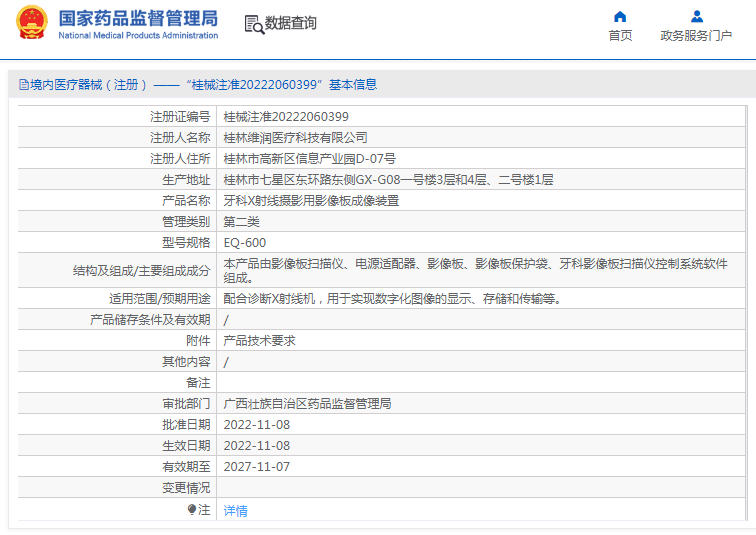The height and width of the screenshot is (535, 756).
Task: Click the 批准日期 value 2022-11-08
Action: pyautogui.click(x=257, y=425)
